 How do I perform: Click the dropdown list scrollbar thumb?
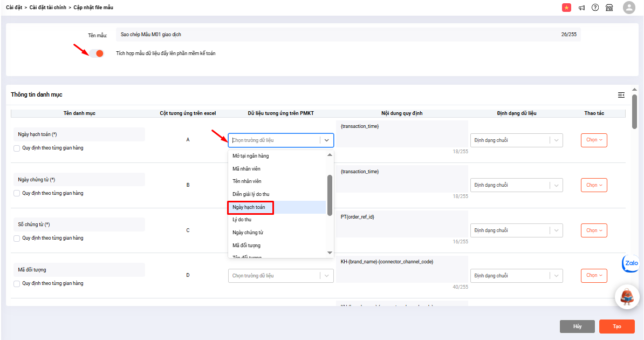(330, 195)
